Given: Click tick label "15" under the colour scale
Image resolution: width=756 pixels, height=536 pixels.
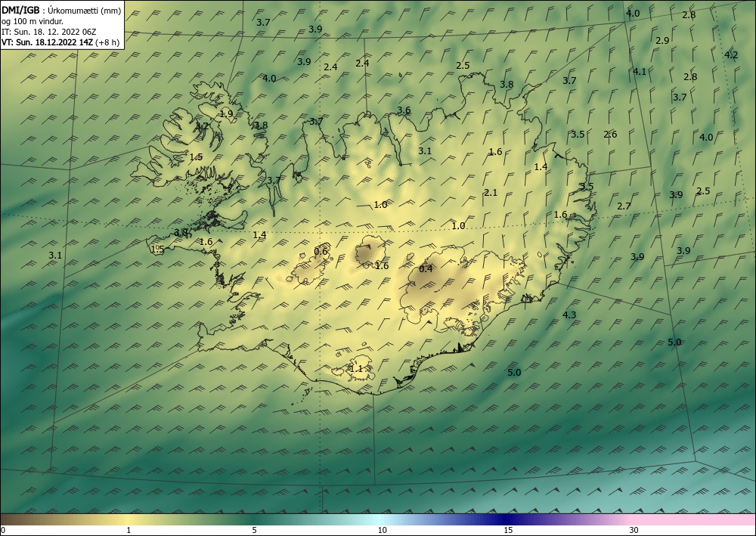Looking at the screenshot, I should [x=508, y=531].
